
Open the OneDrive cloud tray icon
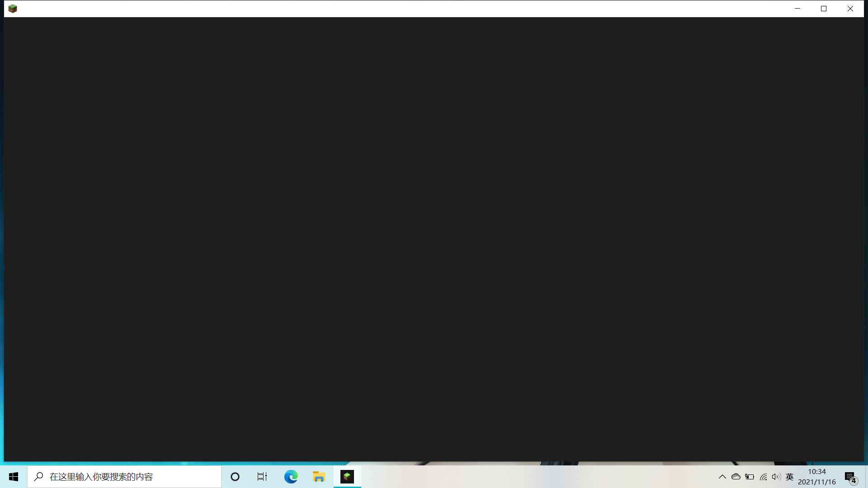[736, 477]
